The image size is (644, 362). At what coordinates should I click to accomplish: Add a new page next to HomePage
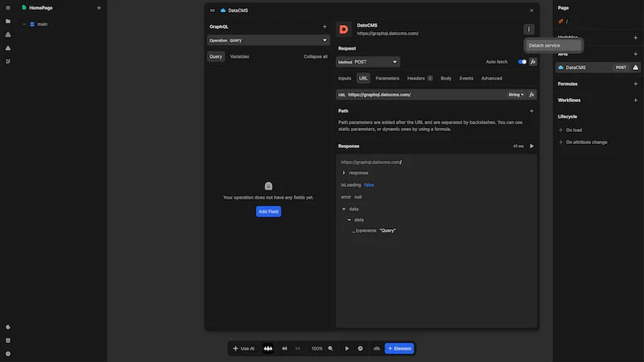[x=98, y=8]
